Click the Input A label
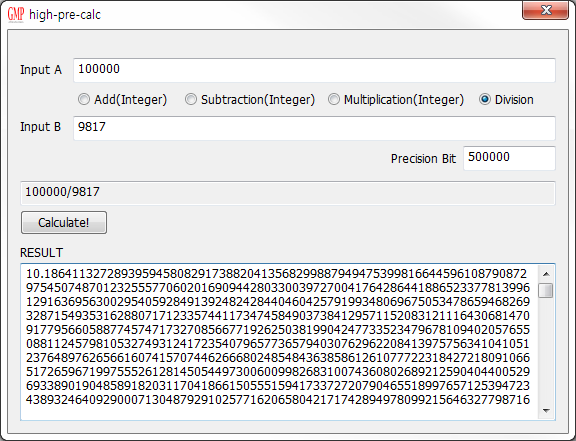The image size is (576, 441). click(41, 70)
